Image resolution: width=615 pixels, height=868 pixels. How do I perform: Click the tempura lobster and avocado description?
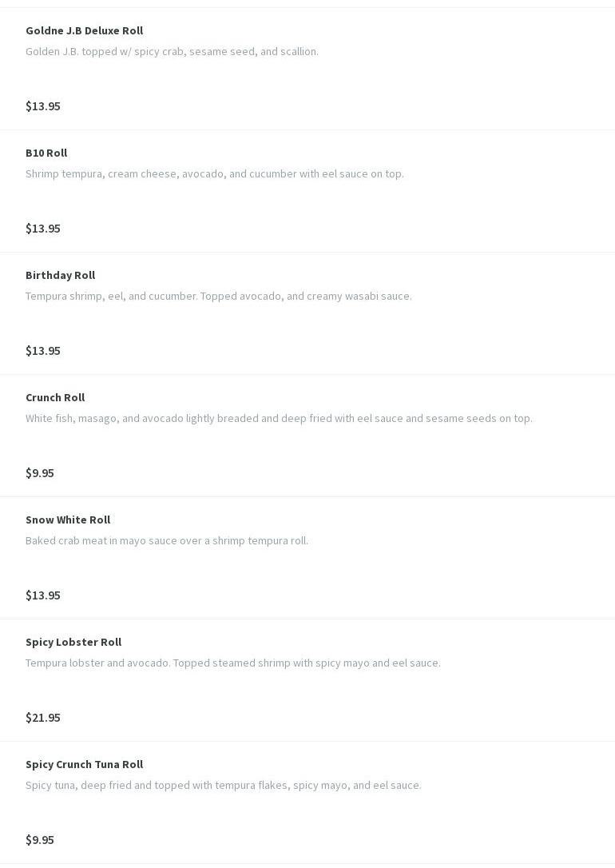point(232,663)
